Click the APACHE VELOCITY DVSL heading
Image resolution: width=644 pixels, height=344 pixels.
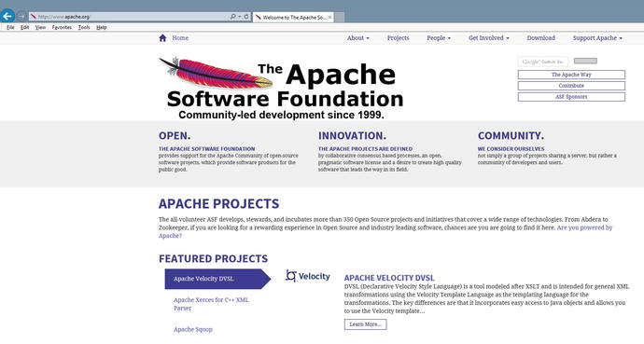389,278
